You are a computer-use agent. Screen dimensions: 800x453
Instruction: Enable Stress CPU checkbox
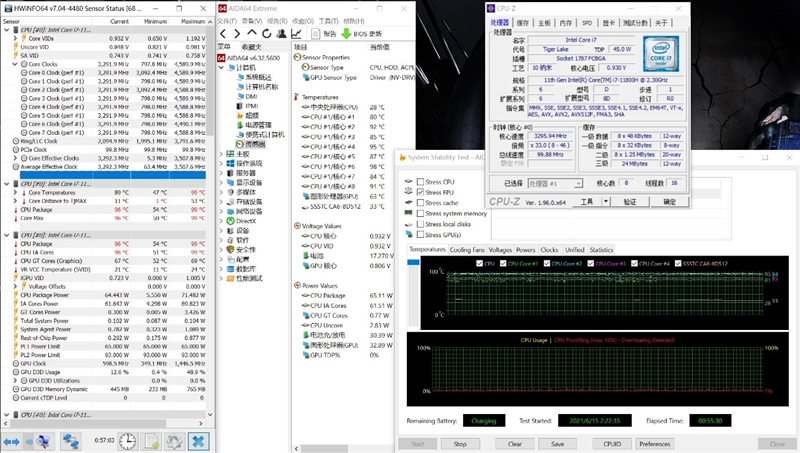[x=420, y=182]
